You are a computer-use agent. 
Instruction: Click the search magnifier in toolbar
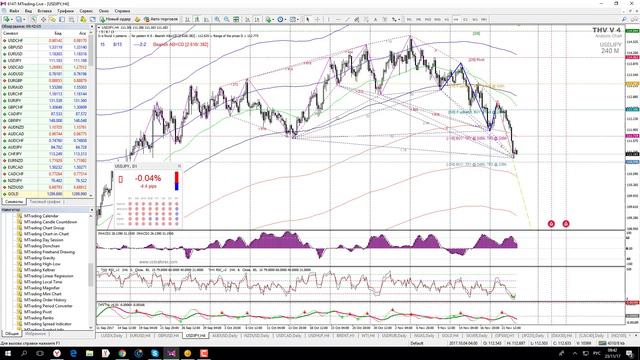click(624, 19)
